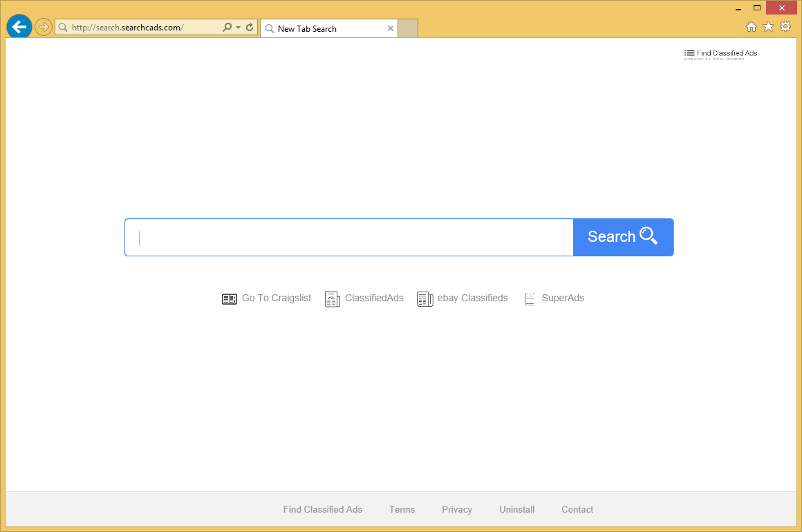Refresh the current page
The width and height of the screenshot is (802, 532).
point(249,27)
